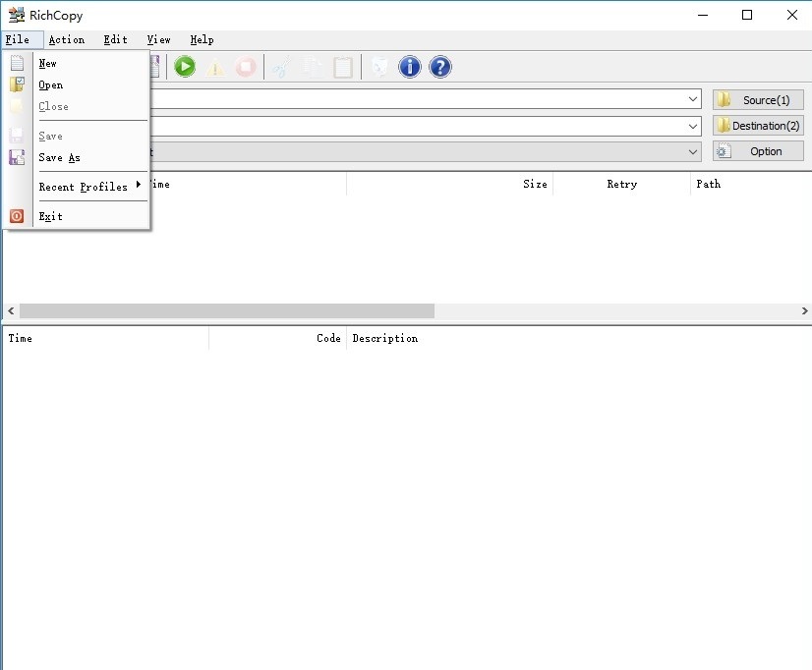Screen dimensions: 812x670
Task: Sort by the Retry column header
Action: point(622,184)
